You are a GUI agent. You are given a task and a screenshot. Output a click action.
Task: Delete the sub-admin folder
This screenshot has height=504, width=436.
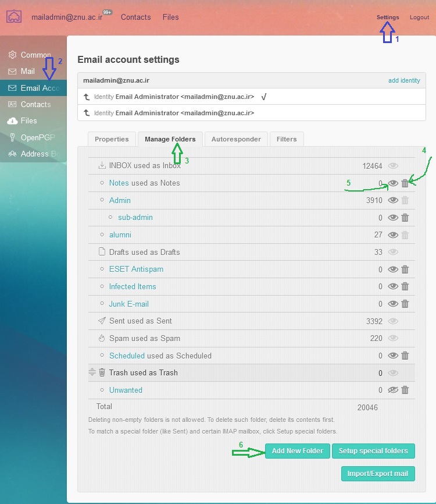tap(405, 218)
